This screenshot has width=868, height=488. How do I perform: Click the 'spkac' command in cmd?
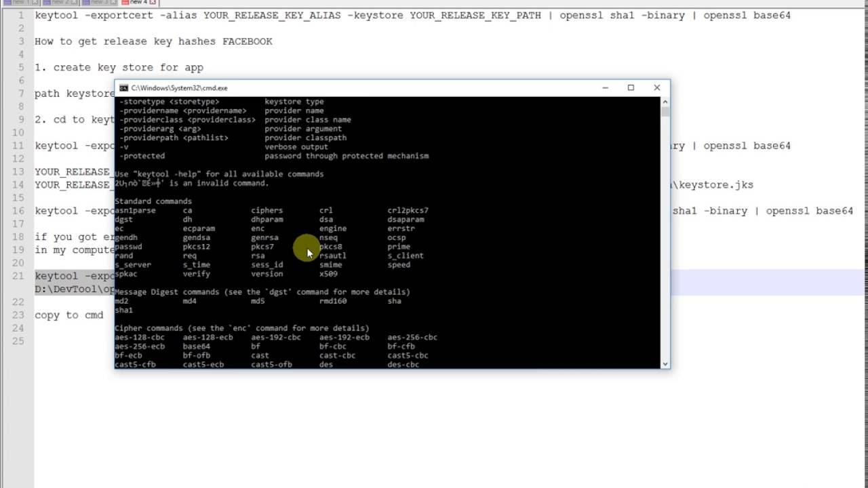(126, 274)
